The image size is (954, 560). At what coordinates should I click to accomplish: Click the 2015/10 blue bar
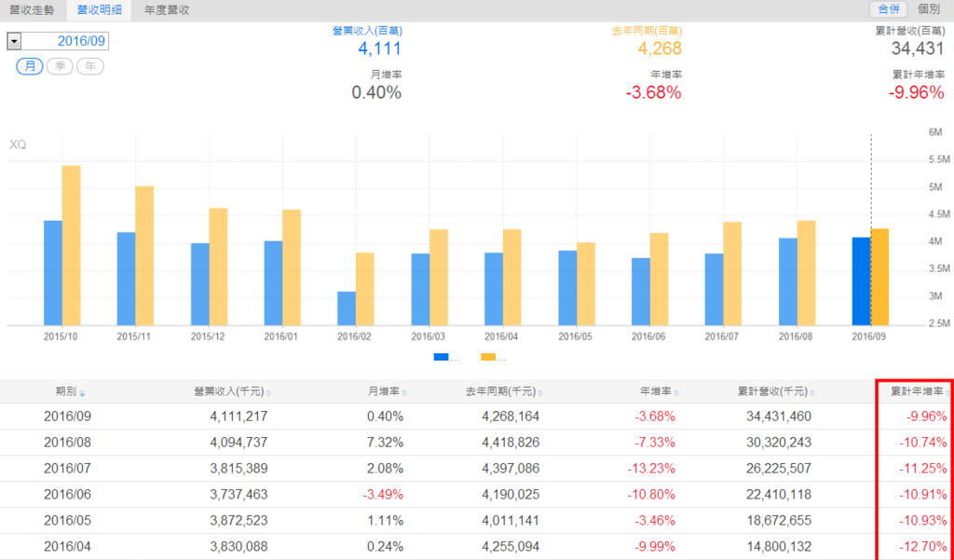click(53, 273)
